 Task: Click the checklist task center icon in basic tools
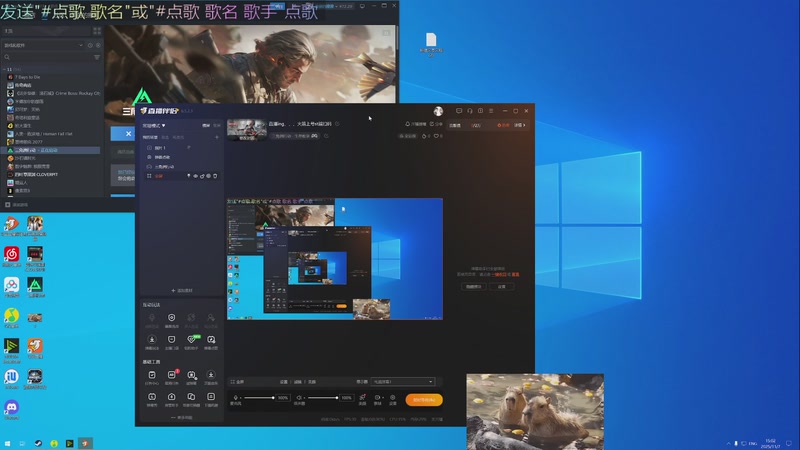click(x=152, y=375)
